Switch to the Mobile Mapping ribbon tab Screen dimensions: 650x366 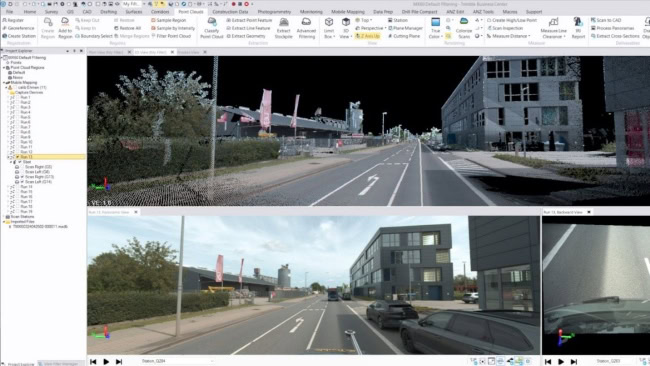(348, 12)
